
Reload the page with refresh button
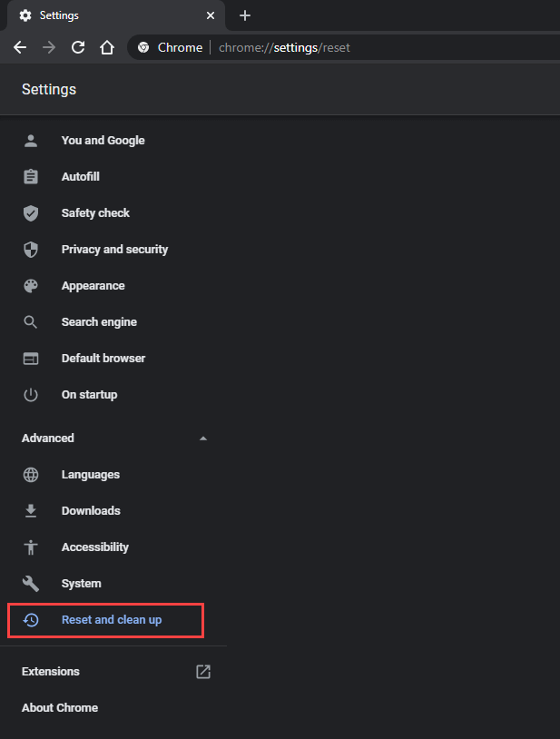pyautogui.click(x=78, y=47)
